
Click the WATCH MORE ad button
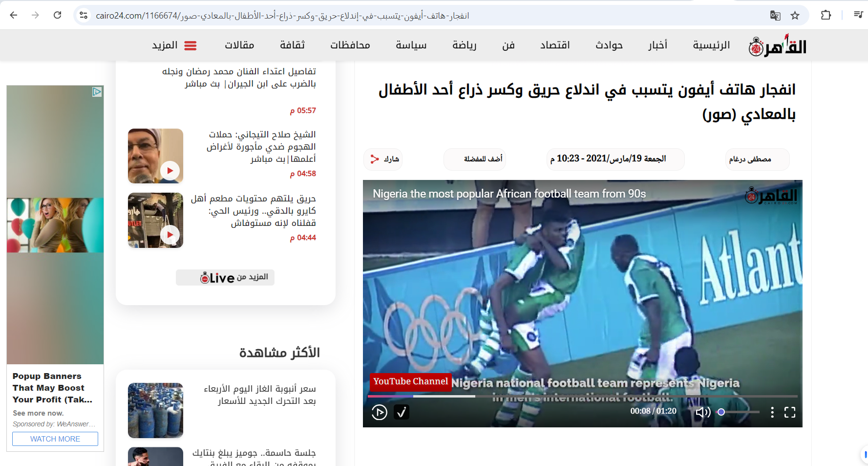tap(55, 439)
